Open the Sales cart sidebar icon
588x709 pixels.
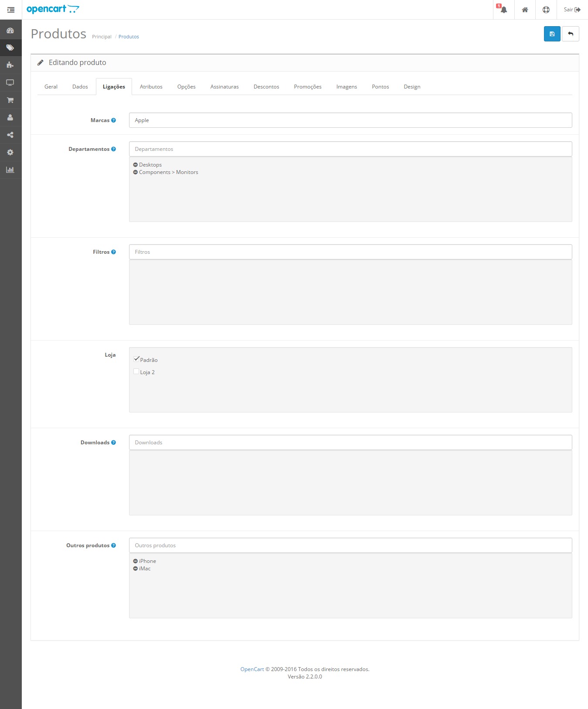click(10, 100)
